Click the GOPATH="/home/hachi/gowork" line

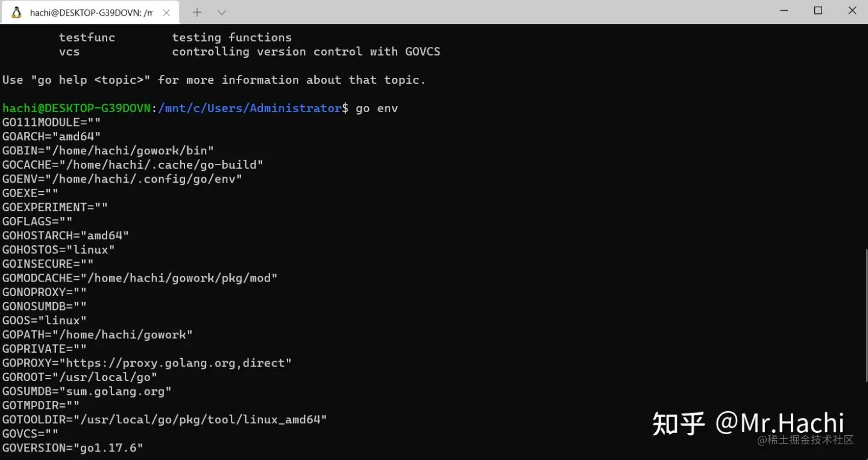click(98, 335)
